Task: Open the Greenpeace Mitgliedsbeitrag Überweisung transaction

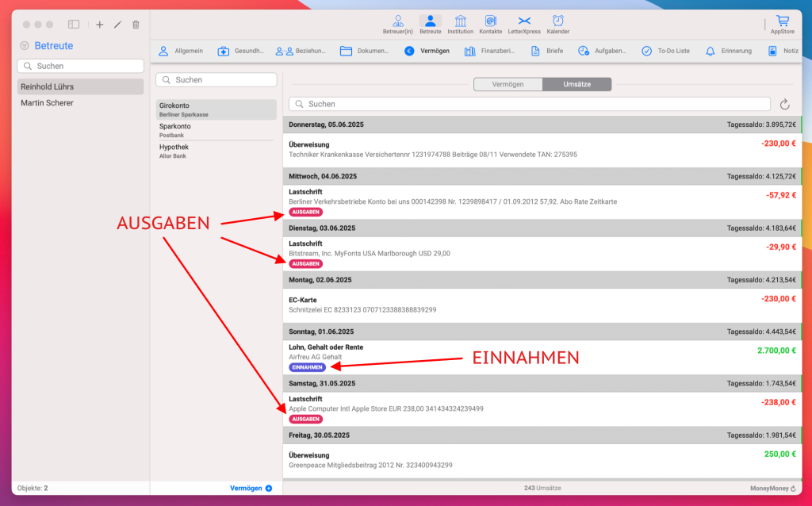Action: tap(542, 461)
